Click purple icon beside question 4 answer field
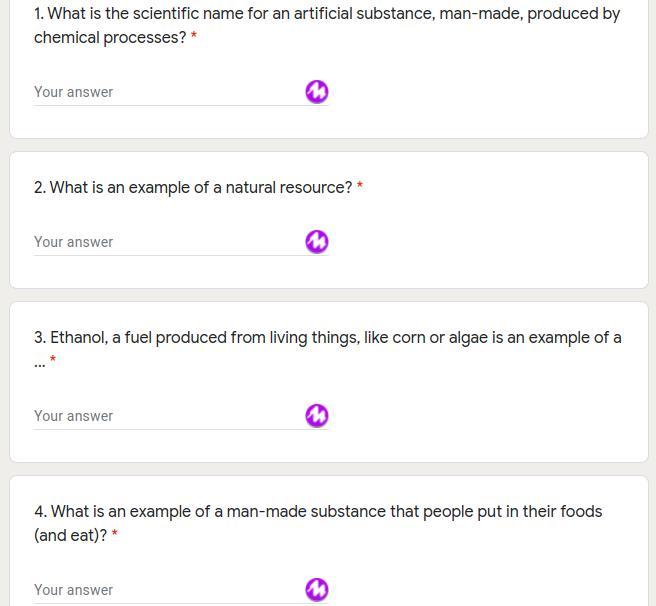Screen dimensions: 656x606 (316, 590)
